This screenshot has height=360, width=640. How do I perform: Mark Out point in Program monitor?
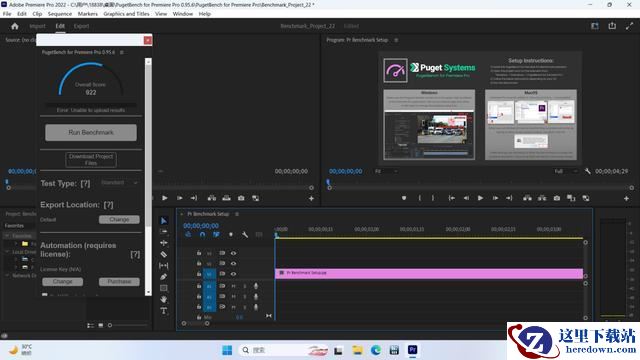[x=433, y=198]
